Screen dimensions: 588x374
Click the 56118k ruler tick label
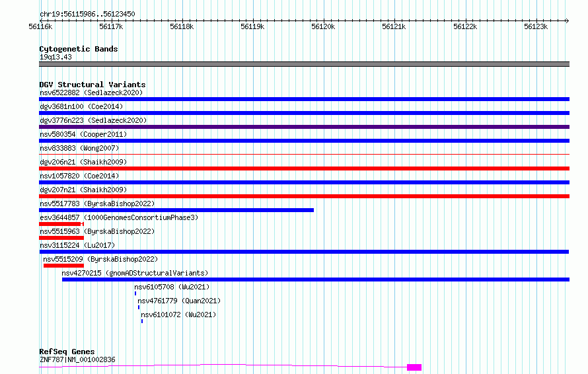[182, 26]
